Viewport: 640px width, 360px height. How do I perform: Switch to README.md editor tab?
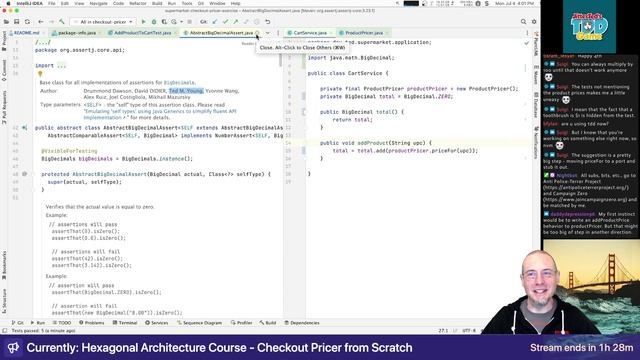pos(27,33)
